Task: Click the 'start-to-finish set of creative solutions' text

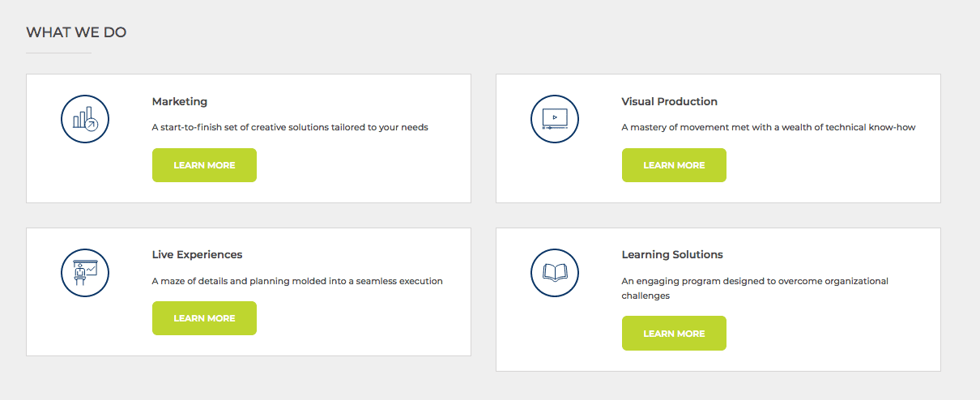Action: pos(290,127)
